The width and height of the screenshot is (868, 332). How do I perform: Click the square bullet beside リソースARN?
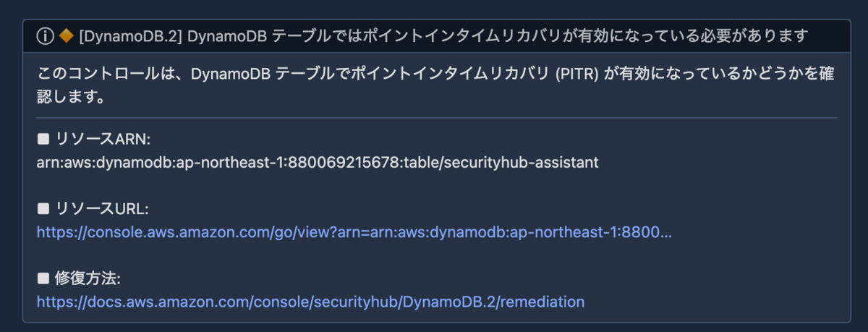click(43, 140)
